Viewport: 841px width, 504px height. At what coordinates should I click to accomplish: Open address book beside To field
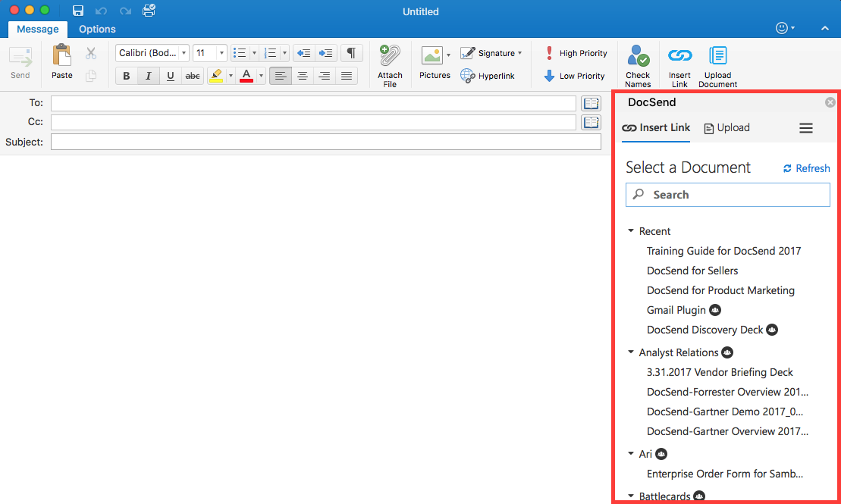click(591, 104)
